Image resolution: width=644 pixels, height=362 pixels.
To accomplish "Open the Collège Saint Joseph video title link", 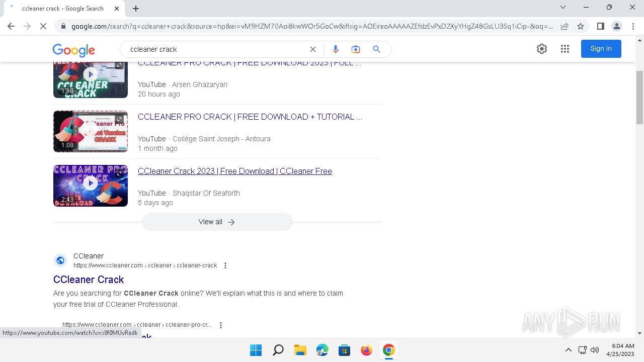I will pyautogui.click(x=250, y=117).
